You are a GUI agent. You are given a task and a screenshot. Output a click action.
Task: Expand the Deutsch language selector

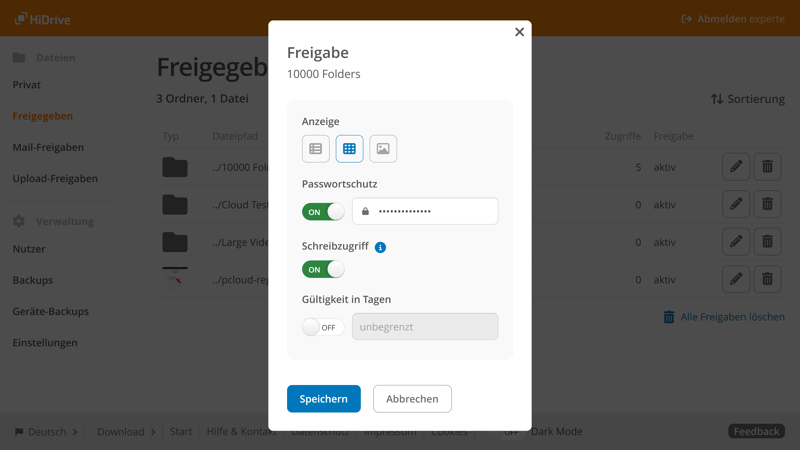pyautogui.click(x=46, y=432)
